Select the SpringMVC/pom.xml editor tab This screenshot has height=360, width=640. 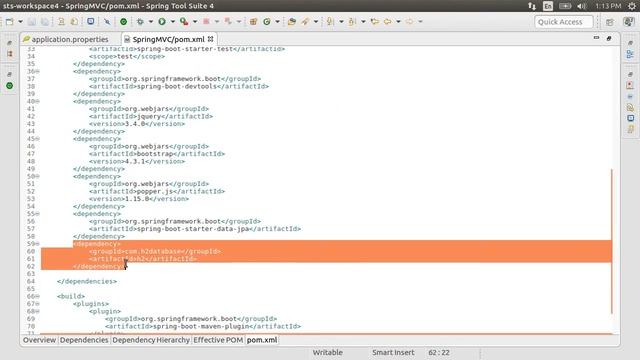click(168, 39)
